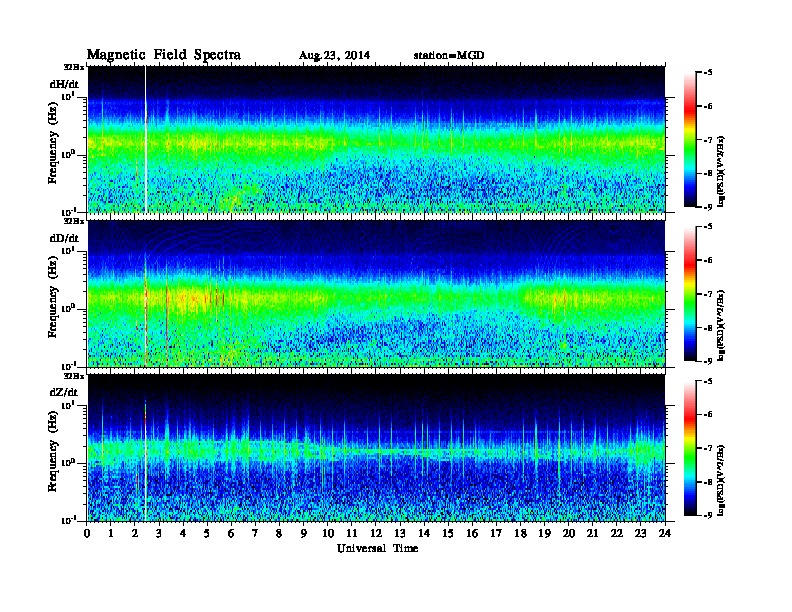
Task: Click the hour 4 tick label
Action: [183, 533]
